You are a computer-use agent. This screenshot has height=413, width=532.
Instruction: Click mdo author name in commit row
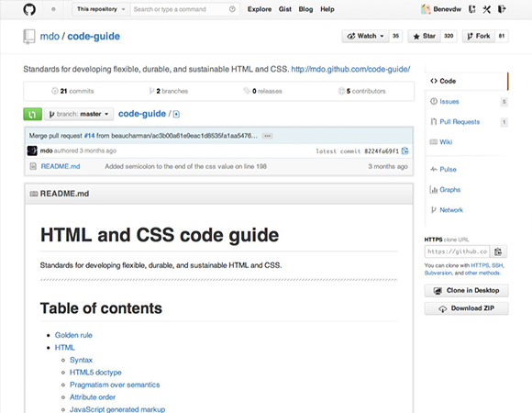[x=46, y=151]
